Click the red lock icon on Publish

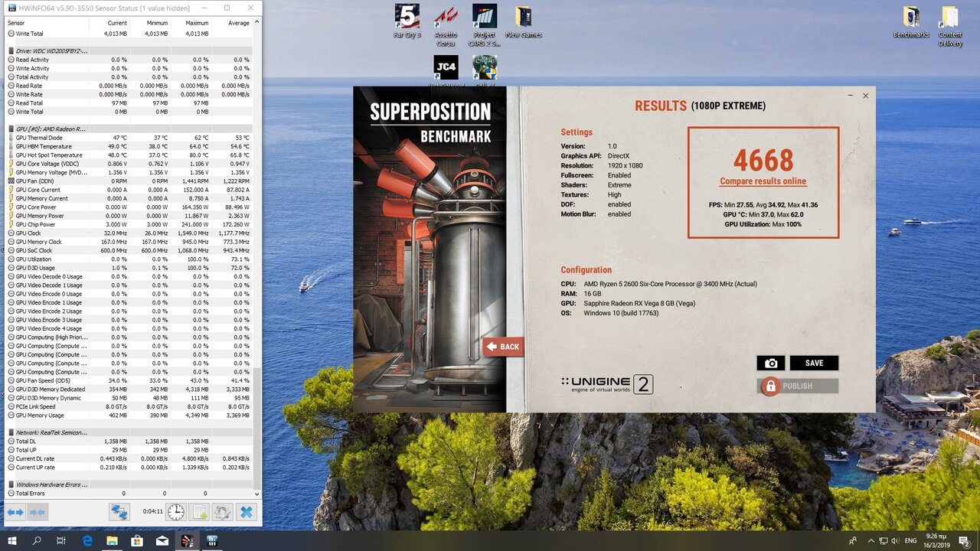coord(770,386)
